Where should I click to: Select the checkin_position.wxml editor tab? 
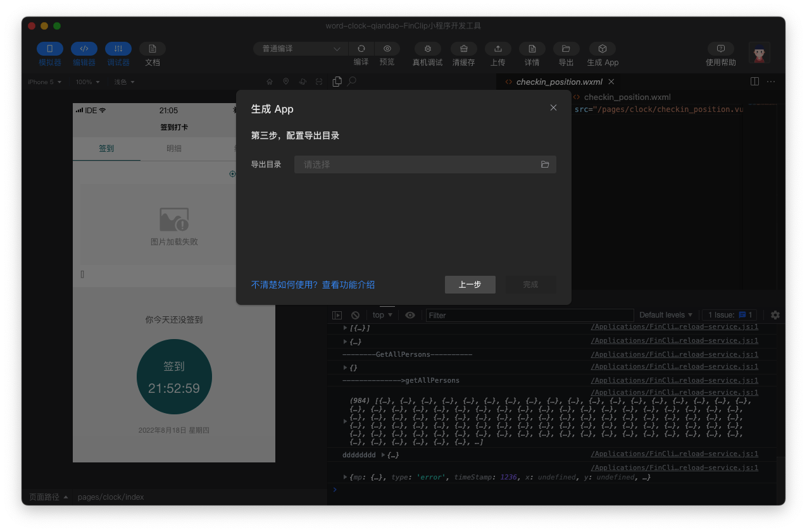point(559,82)
